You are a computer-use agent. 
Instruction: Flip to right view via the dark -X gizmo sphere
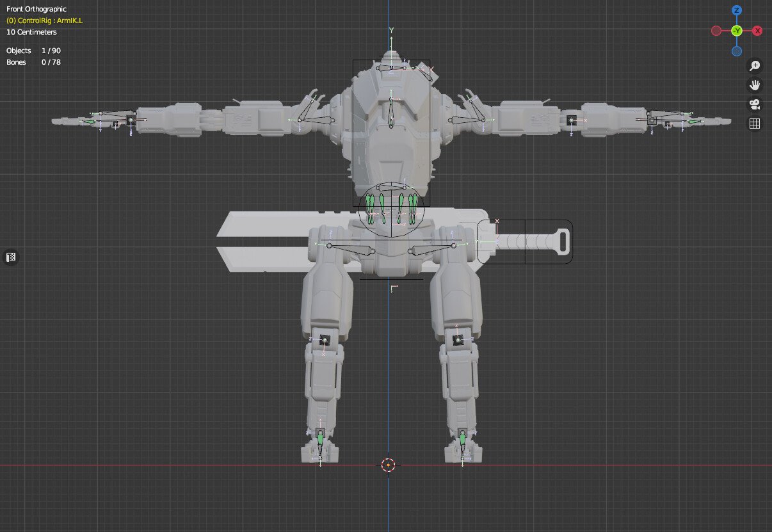point(714,30)
